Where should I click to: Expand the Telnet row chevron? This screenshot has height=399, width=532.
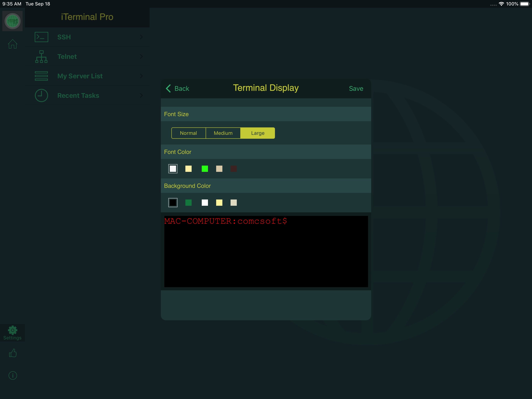point(141,56)
